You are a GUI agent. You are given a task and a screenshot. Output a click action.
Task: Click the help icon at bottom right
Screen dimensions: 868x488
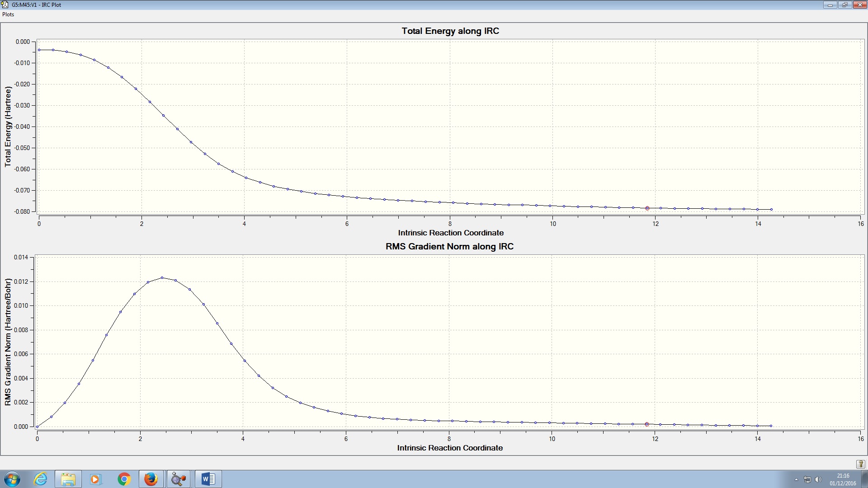860,464
